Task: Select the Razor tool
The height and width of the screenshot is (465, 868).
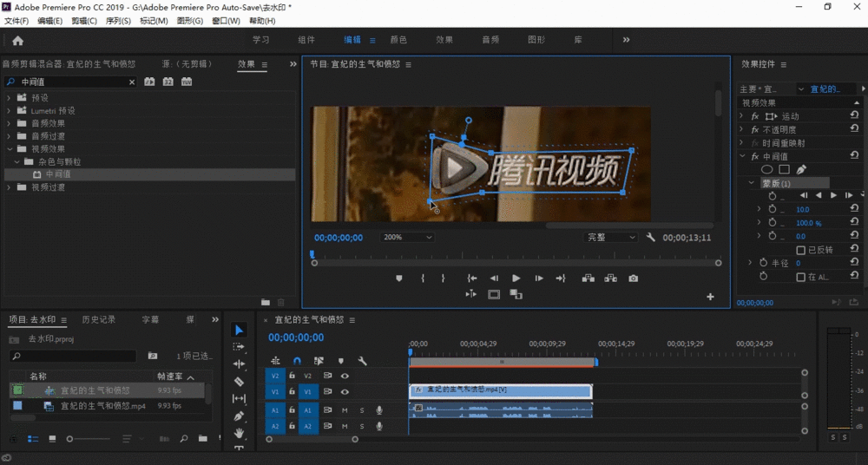Action: click(x=239, y=382)
